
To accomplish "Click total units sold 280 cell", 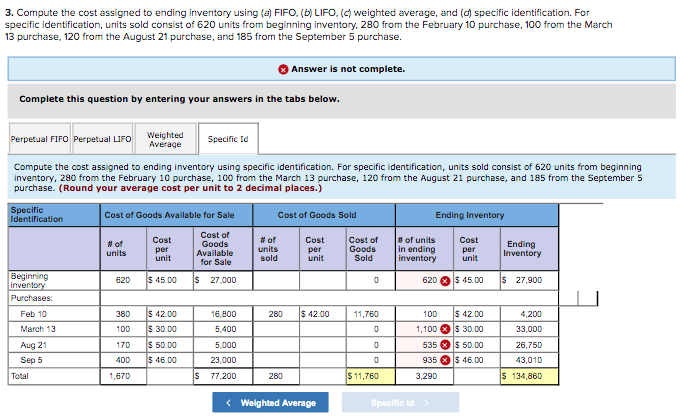I will (276, 376).
